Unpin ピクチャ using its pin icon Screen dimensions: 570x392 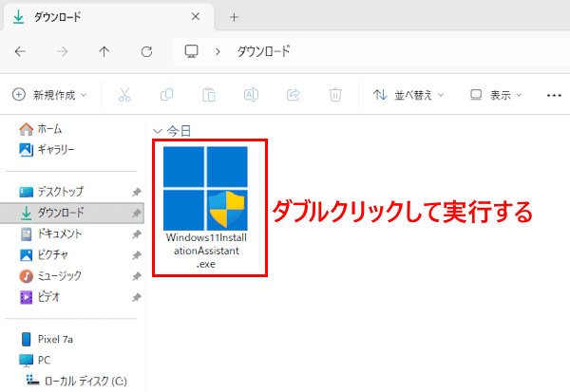[137, 255]
